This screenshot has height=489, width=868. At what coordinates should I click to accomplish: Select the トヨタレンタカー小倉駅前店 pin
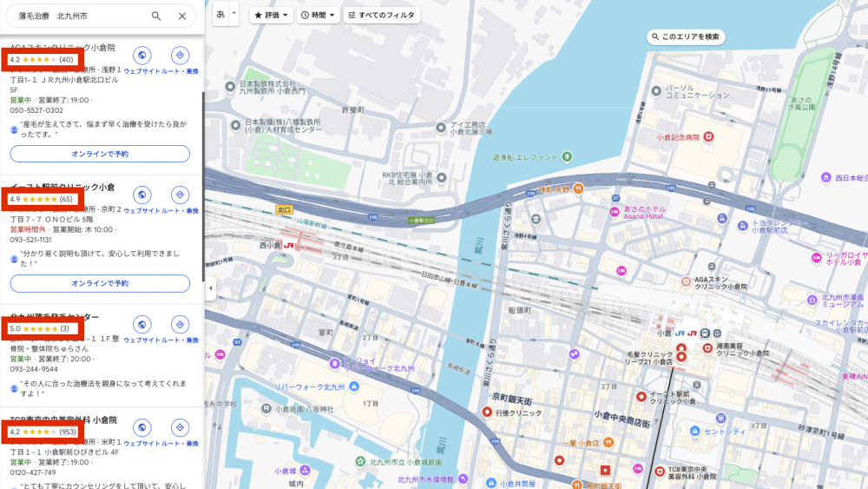click(x=742, y=226)
